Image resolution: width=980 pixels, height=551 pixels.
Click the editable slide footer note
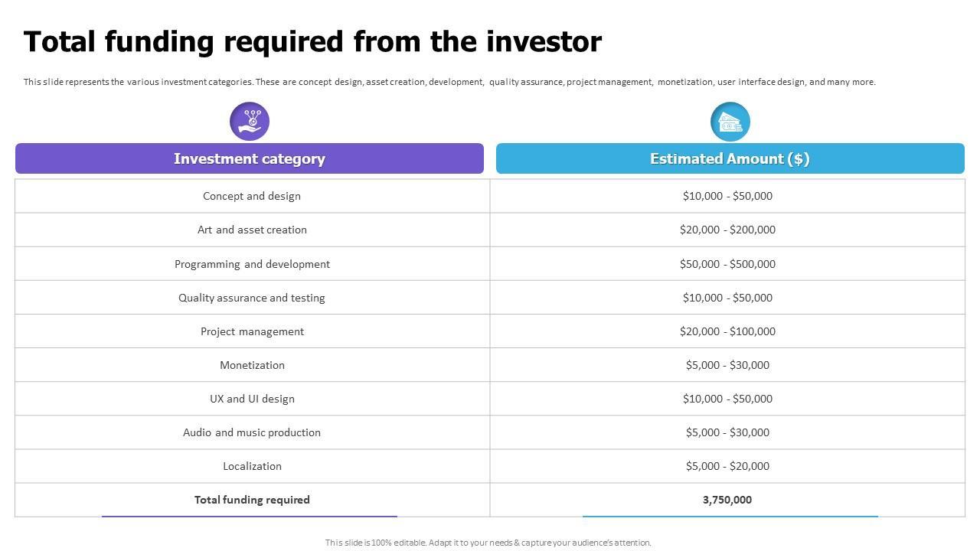pos(488,543)
